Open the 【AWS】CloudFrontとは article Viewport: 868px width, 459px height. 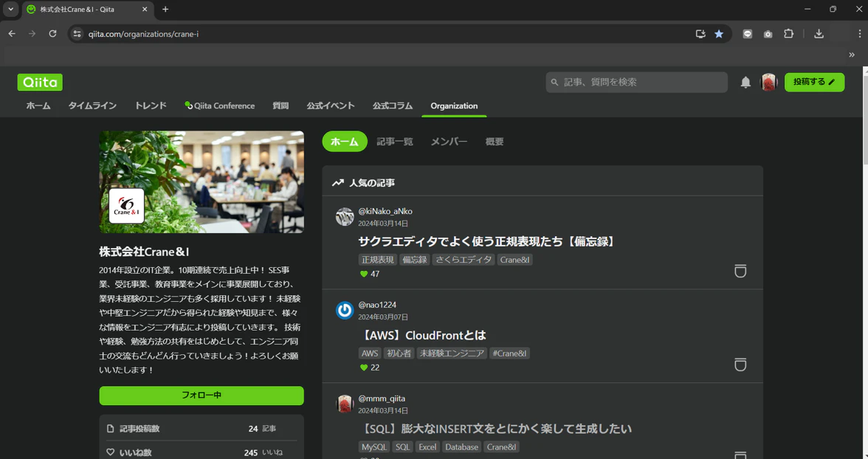(422, 335)
